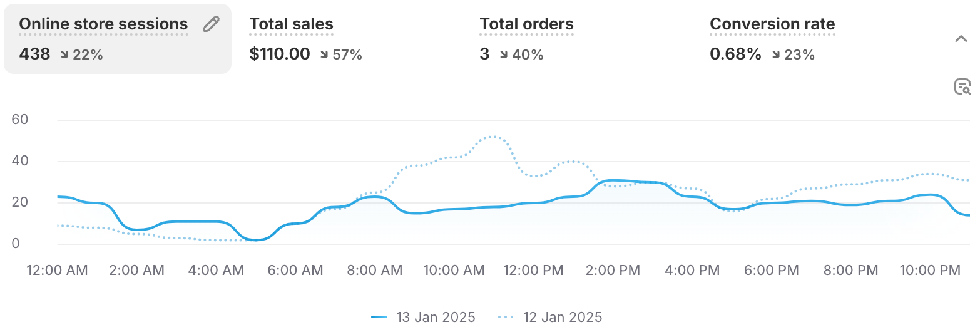Click the 6:00 AM axis label
The image size is (980, 332).
[x=295, y=271]
